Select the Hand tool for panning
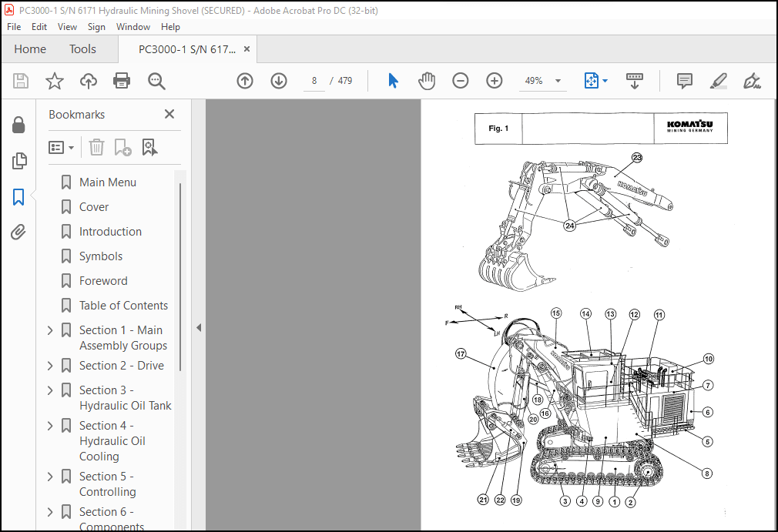Screen dimensions: 778x532 click(x=427, y=80)
